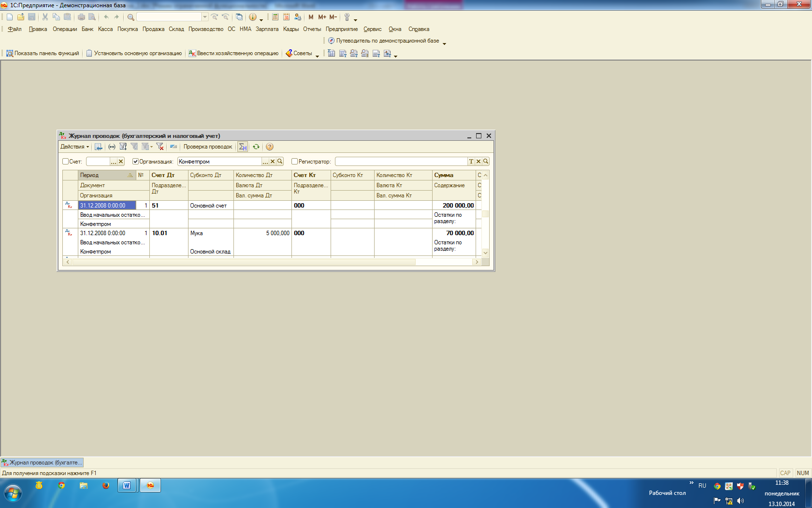Open the Файл menu

click(14, 29)
